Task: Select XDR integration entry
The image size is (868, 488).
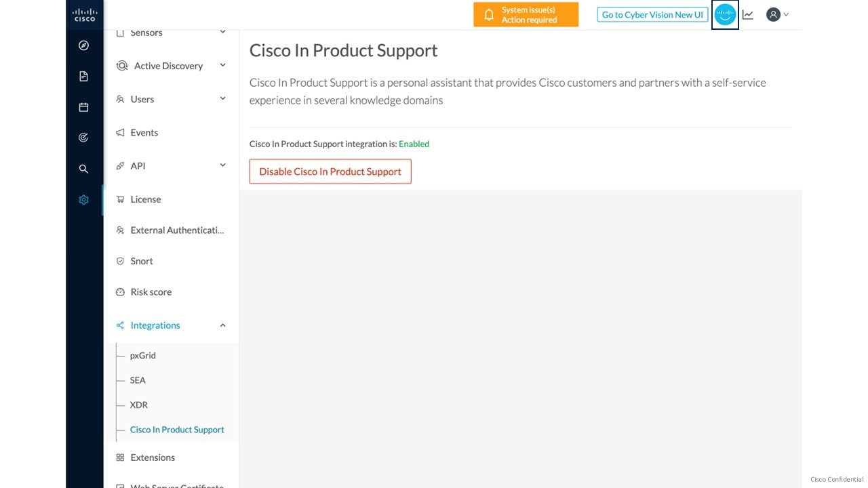Action: coord(139,405)
